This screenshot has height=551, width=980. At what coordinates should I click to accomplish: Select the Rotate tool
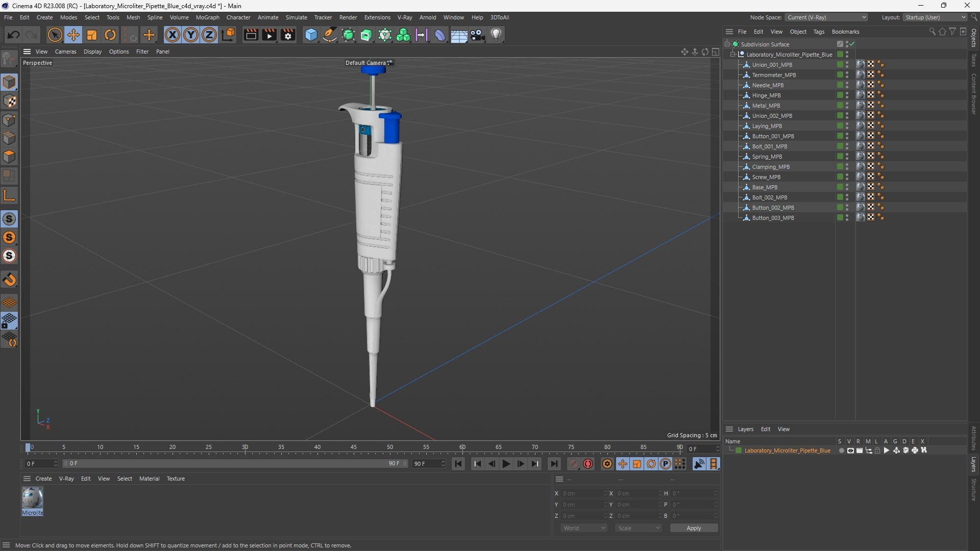pos(110,35)
